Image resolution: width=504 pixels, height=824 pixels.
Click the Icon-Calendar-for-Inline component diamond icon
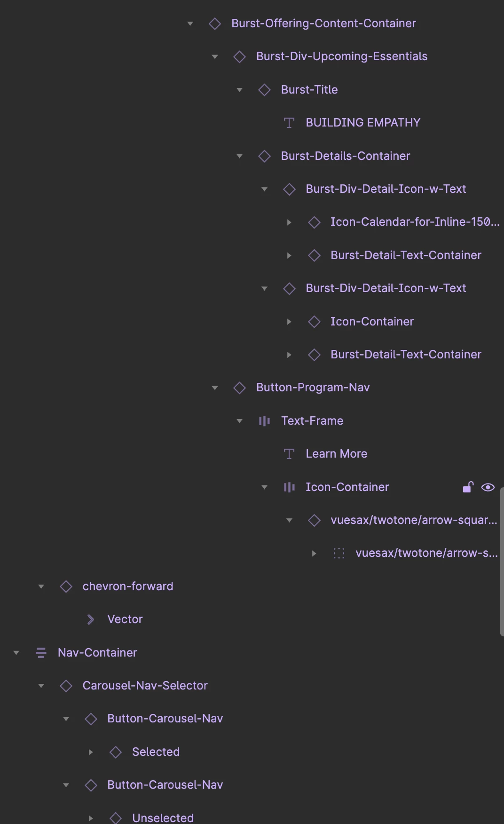pos(314,222)
